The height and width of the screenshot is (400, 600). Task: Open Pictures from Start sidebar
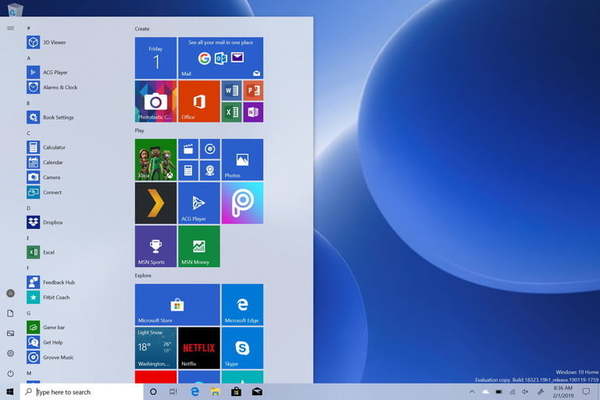coord(10,333)
